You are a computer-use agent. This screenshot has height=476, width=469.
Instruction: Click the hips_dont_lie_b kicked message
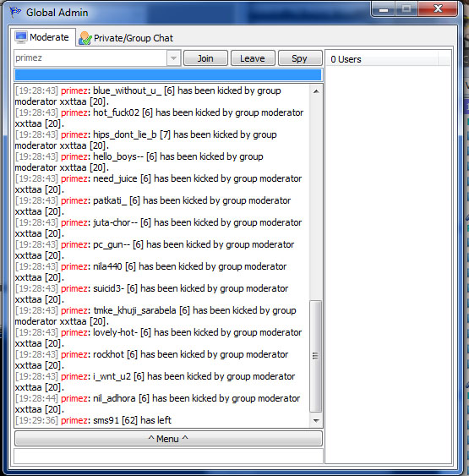pos(146,140)
